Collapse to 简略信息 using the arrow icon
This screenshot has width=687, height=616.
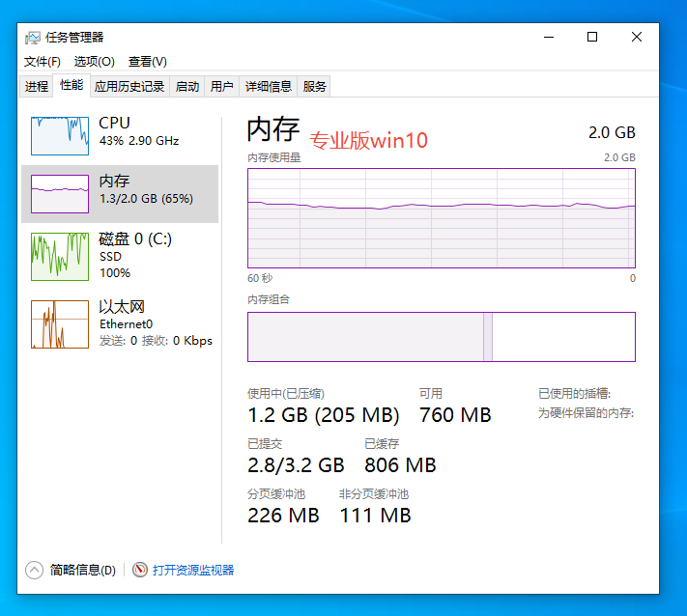(x=34, y=570)
